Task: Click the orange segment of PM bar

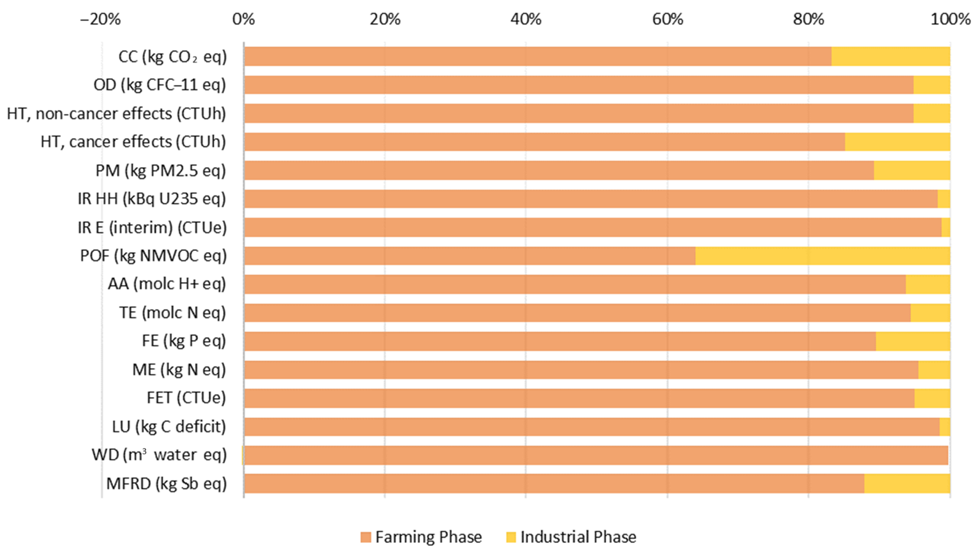Action: tap(559, 170)
